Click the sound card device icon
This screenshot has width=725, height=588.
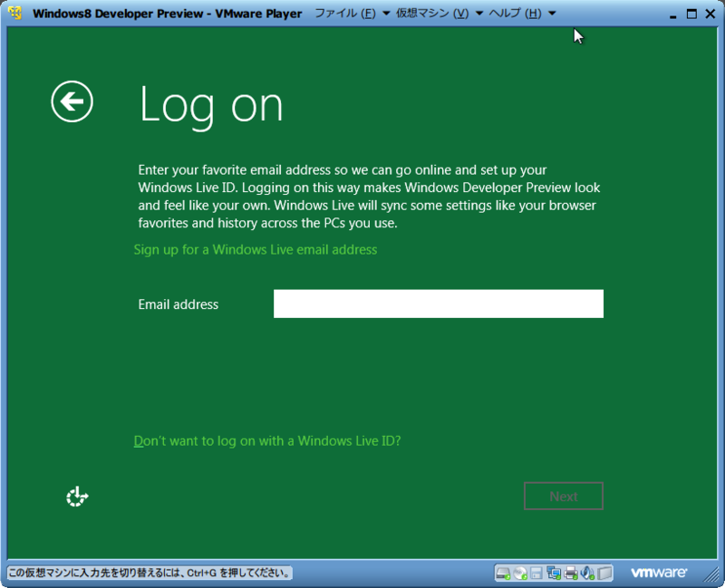click(x=587, y=574)
